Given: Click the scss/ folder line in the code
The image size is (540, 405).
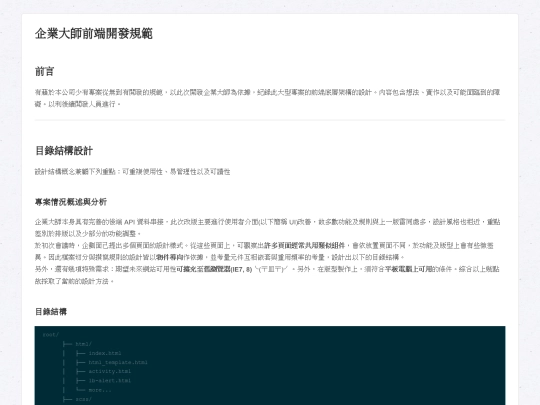Looking at the screenshot, I should click(83, 399).
